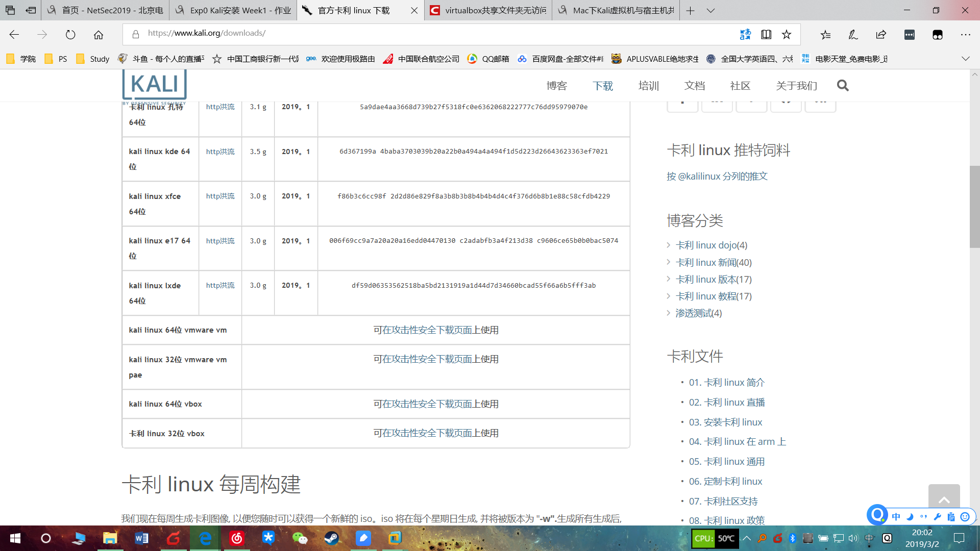Viewport: 980px width, 551px height.
Task: Open 卡利 linux 教程(17) category
Action: click(714, 296)
